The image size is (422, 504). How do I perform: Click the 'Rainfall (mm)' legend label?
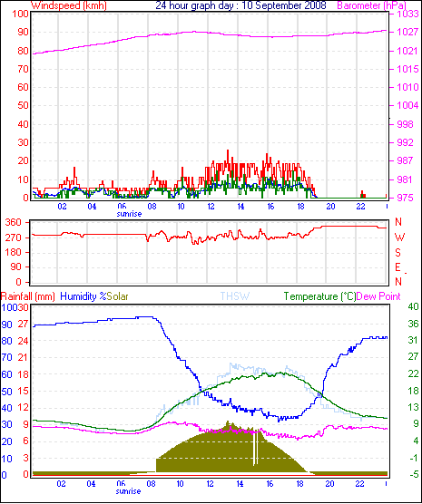[x=28, y=296]
